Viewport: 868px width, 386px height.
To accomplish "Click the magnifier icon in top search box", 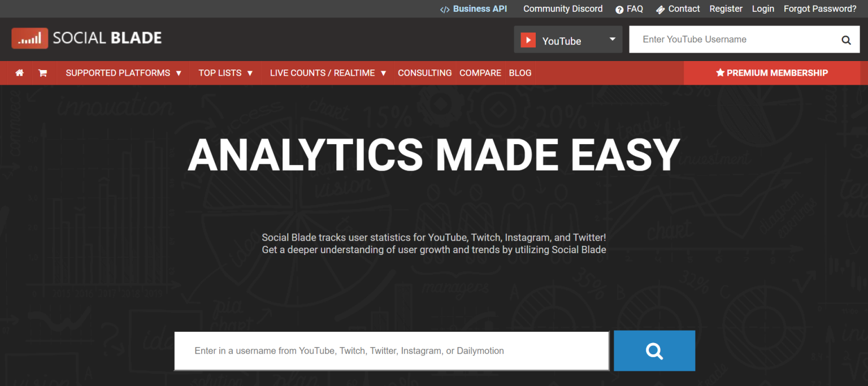I will coord(846,40).
